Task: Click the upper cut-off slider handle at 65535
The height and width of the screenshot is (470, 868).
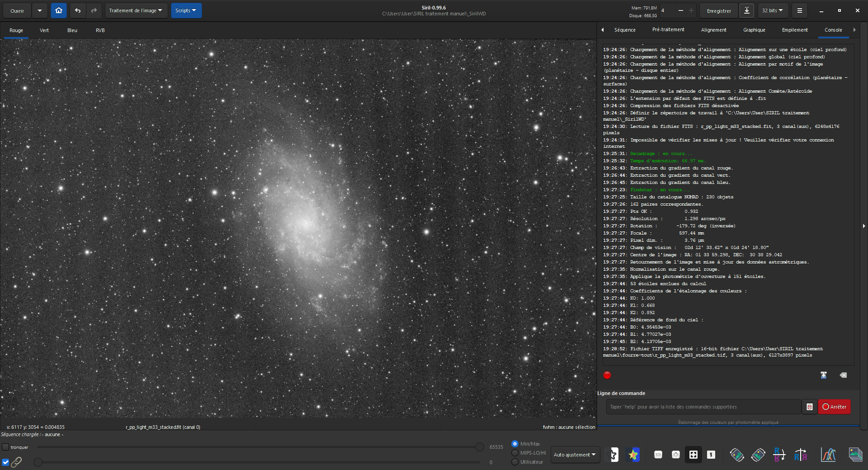Action: click(x=480, y=447)
